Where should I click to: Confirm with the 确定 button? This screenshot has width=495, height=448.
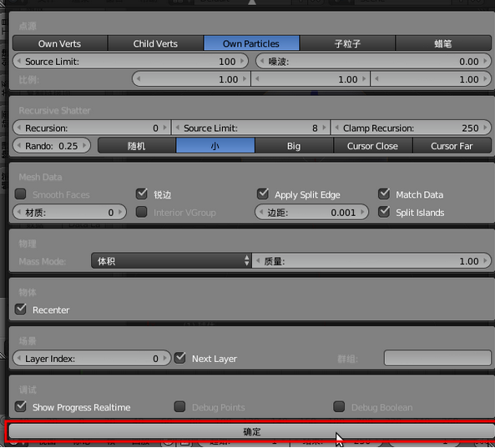point(251,431)
